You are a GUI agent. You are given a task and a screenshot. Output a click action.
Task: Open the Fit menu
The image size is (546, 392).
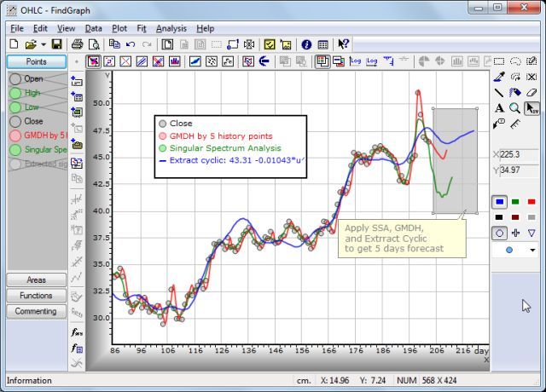pos(142,28)
